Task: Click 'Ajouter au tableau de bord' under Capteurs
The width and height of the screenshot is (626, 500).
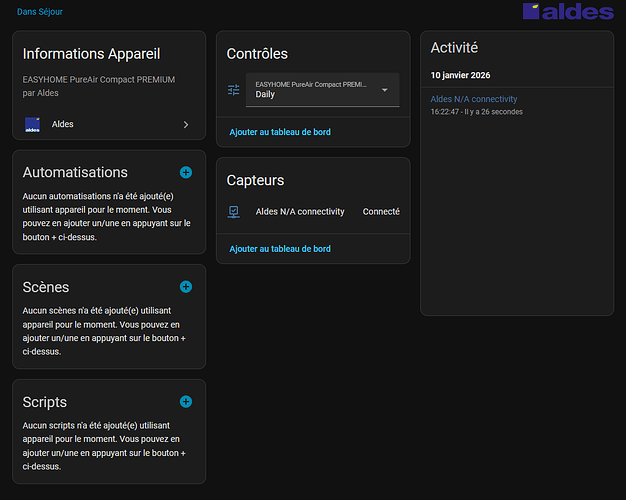Action: (x=280, y=249)
